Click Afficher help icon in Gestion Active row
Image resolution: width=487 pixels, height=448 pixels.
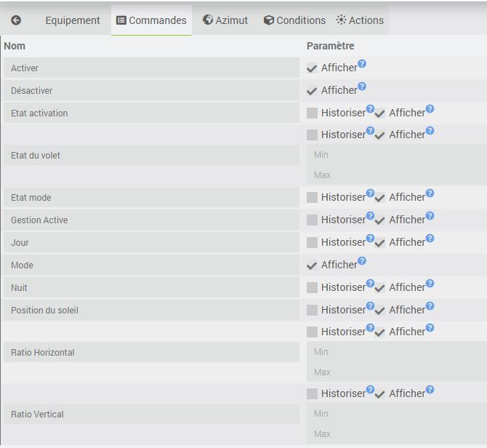(430, 216)
